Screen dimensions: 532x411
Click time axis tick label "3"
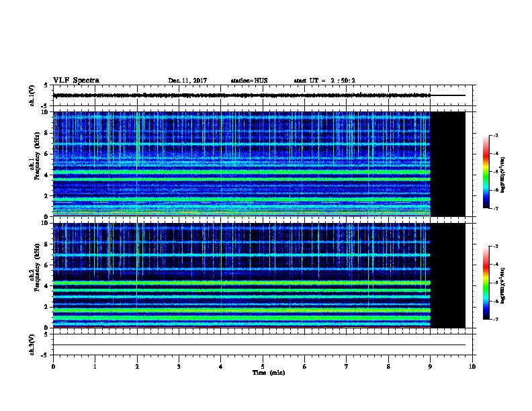click(179, 367)
